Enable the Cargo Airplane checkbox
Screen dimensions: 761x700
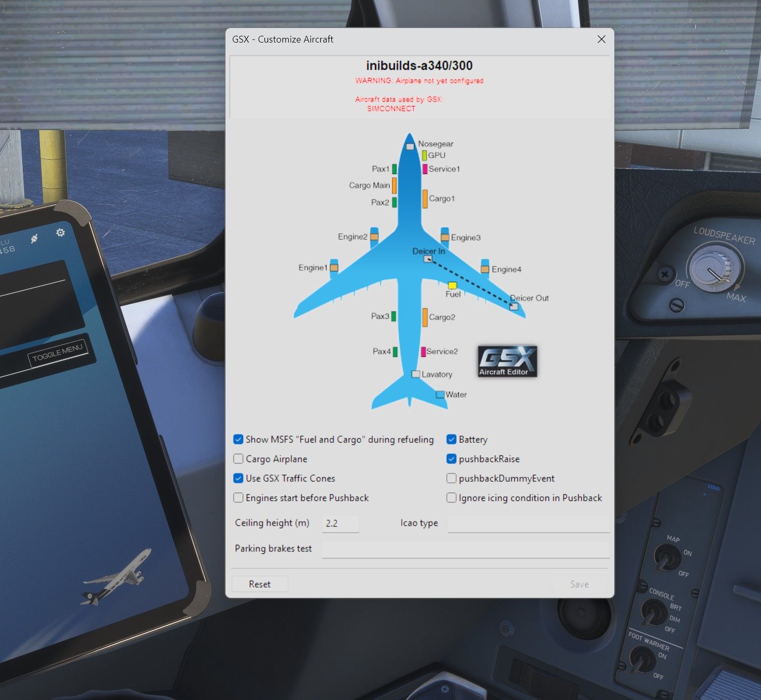pyautogui.click(x=238, y=459)
